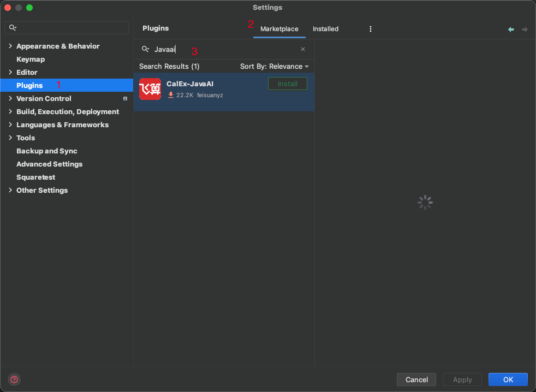Viewport: 536px width, 392px height.
Task: Click the plugin search field containing Javaai
Action: (224, 49)
